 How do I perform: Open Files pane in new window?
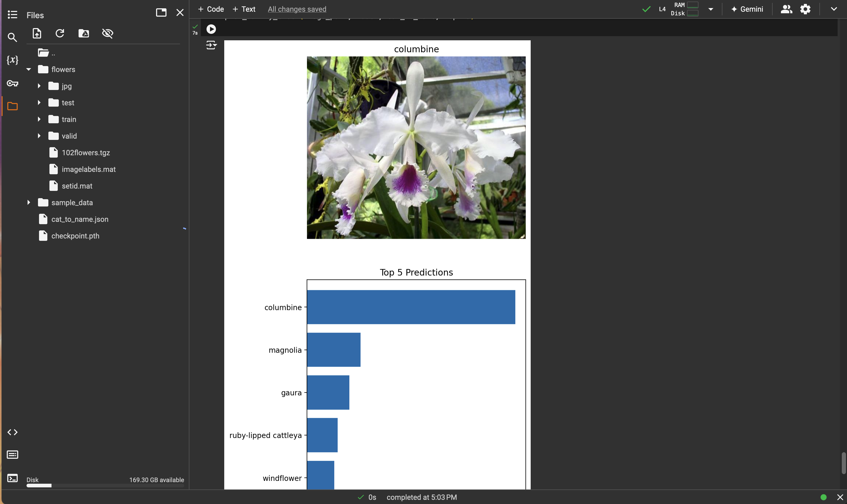[161, 12]
